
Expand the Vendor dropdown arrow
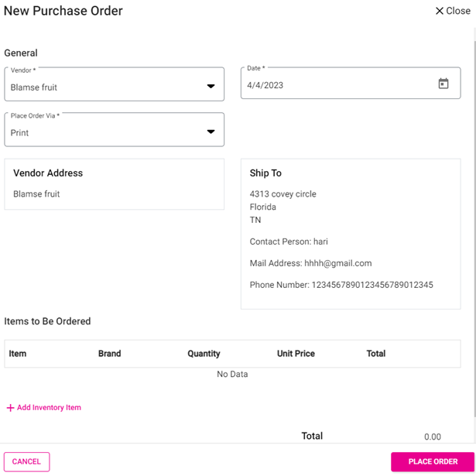[211, 87]
